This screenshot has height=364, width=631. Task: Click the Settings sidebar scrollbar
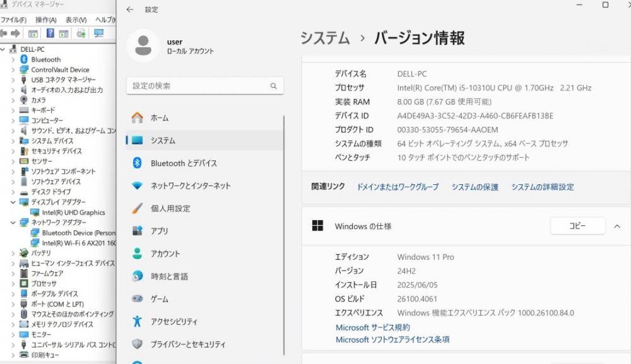284,235
